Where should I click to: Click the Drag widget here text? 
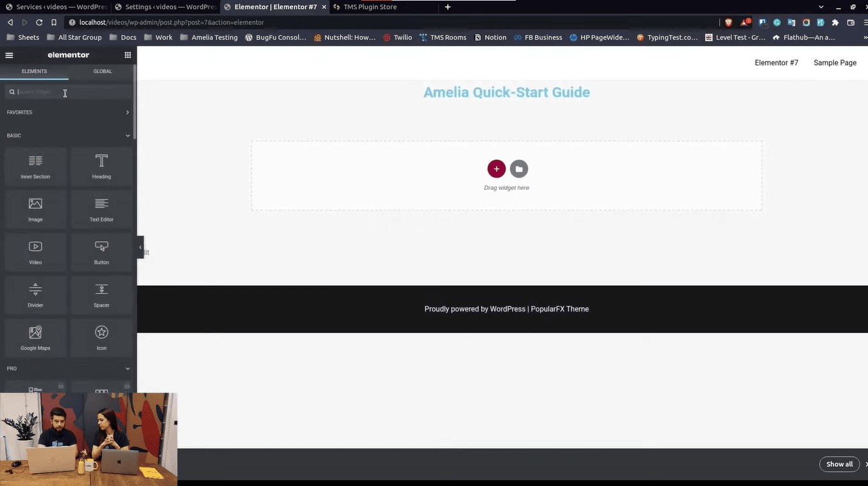(x=507, y=188)
